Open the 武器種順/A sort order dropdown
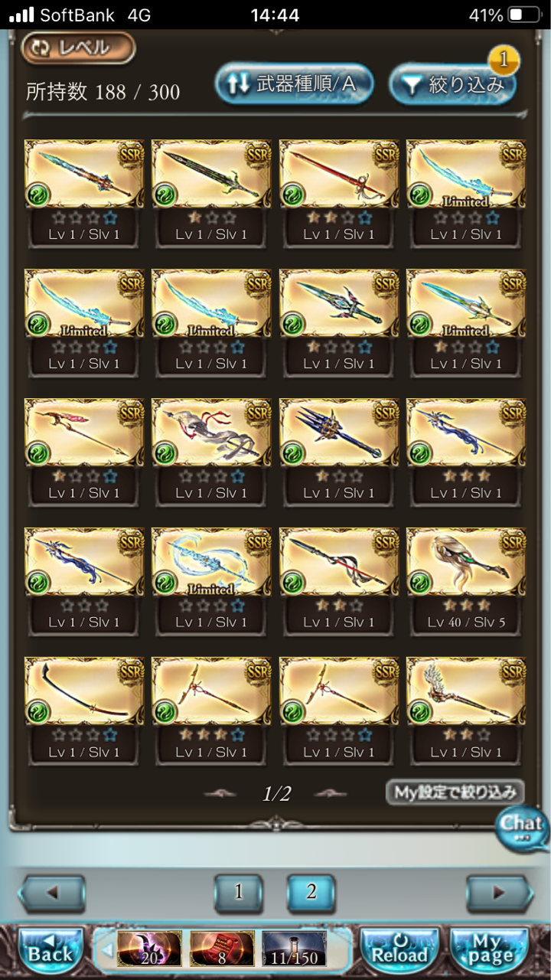 click(294, 83)
